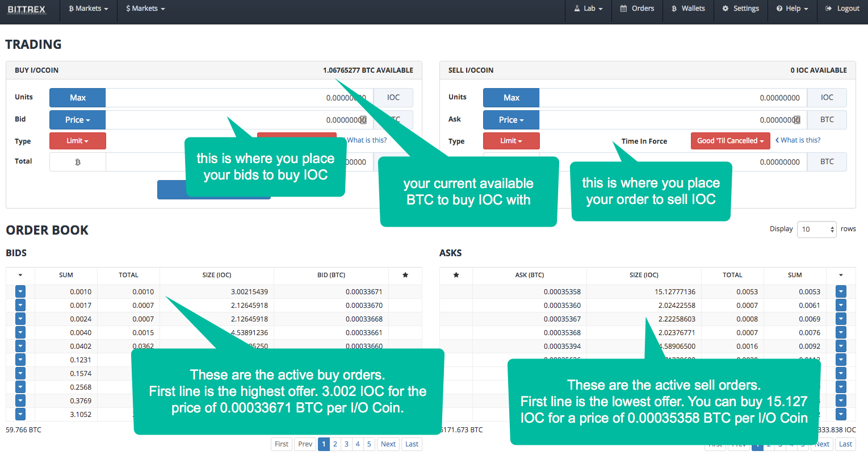
Task: Click Next in the bids pagination
Action: [388, 444]
